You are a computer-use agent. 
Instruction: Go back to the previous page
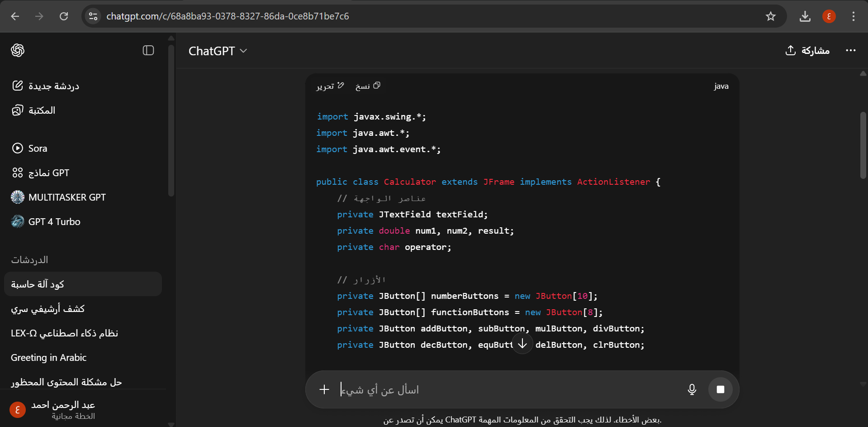click(15, 16)
